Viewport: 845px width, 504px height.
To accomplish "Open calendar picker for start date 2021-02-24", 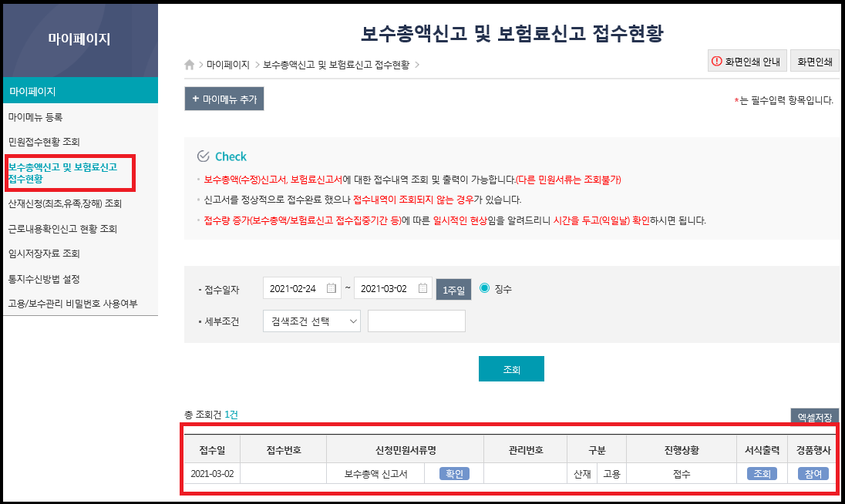I will [332, 288].
